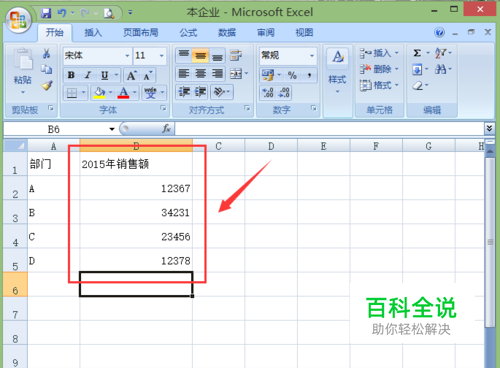
Task: Toggle underline formatting
Action: pos(105,75)
